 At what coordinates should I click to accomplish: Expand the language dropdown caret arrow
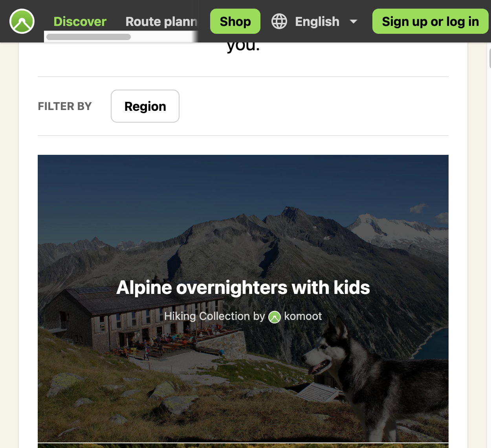coord(354,22)
